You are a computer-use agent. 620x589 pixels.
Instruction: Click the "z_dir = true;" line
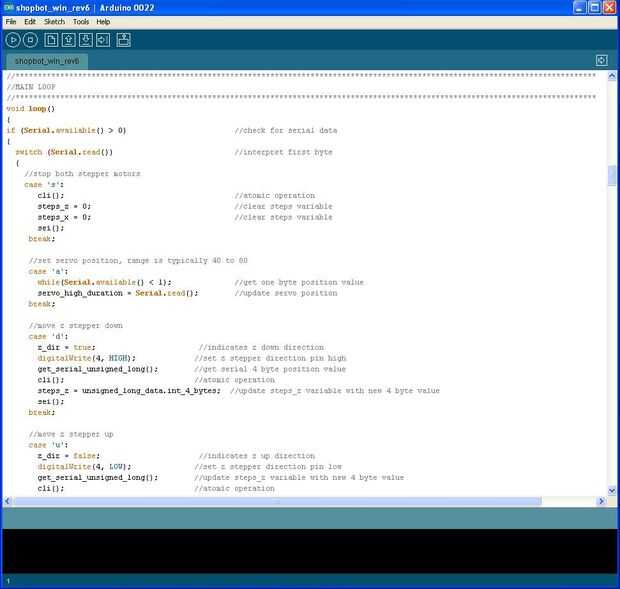(66, 347)
